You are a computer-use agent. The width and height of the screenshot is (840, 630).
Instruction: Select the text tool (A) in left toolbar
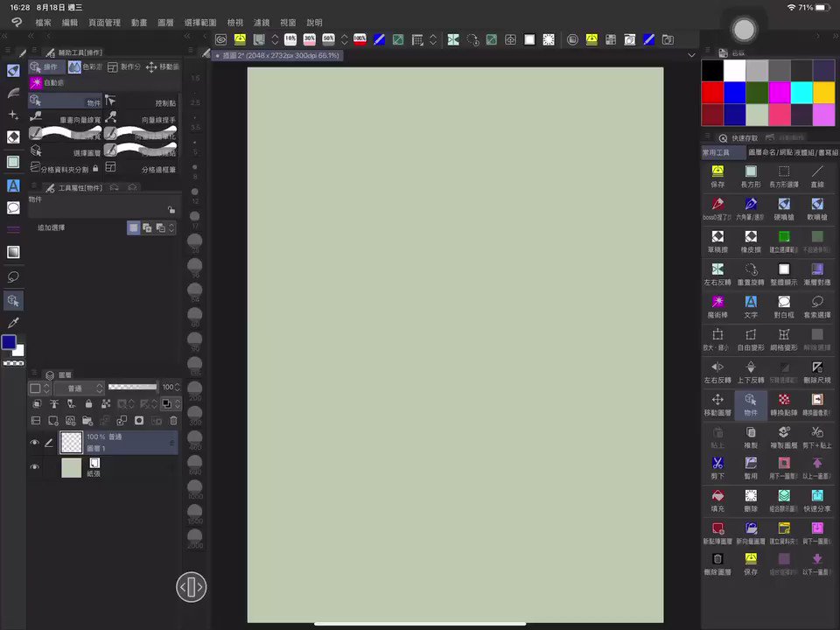[13, 185]
